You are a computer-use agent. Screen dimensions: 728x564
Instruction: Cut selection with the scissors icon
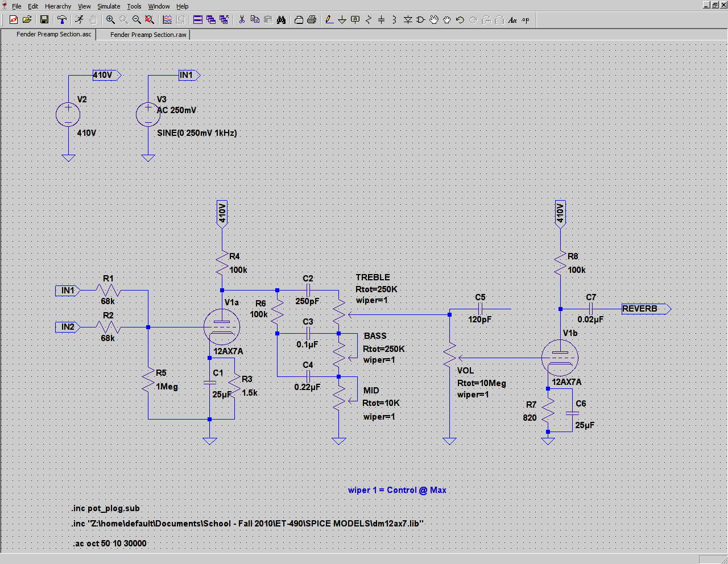click(x=241, y=20)
